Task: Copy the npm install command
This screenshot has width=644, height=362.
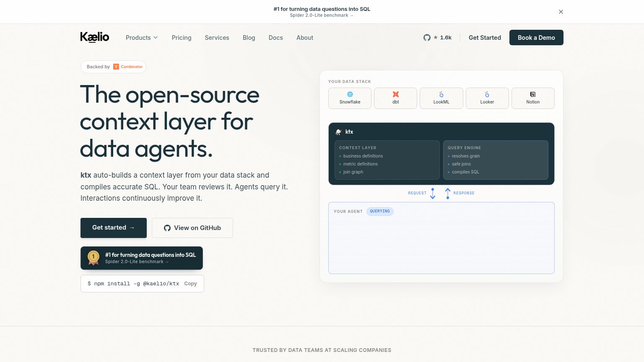Action: [x=190, y=284]
